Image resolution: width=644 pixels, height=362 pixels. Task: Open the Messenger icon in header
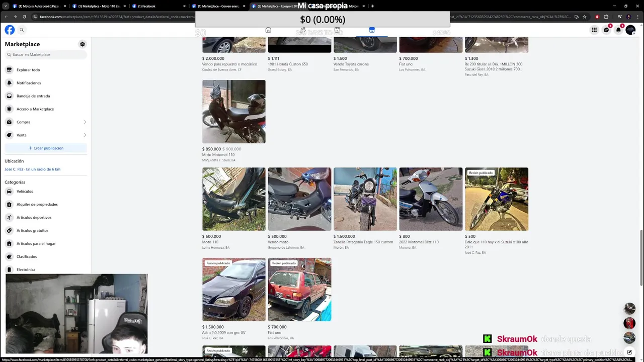point(606,30)
